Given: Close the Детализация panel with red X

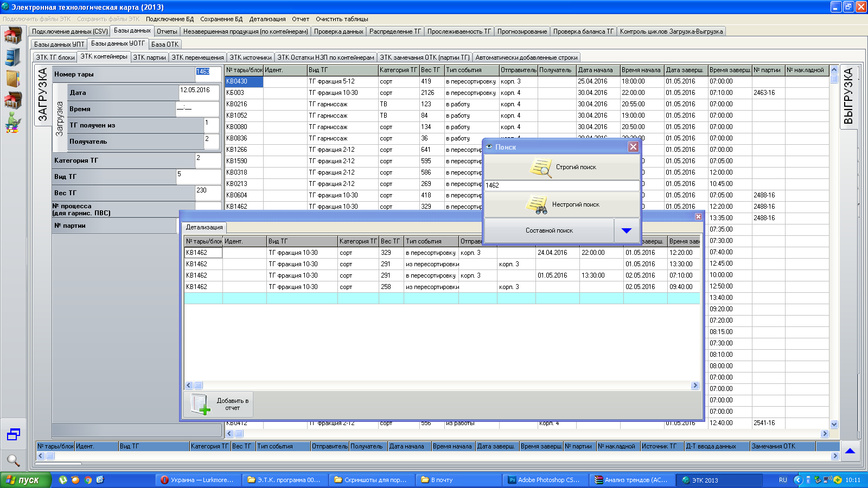Looking at the screenshot, I should click(698, 216).
